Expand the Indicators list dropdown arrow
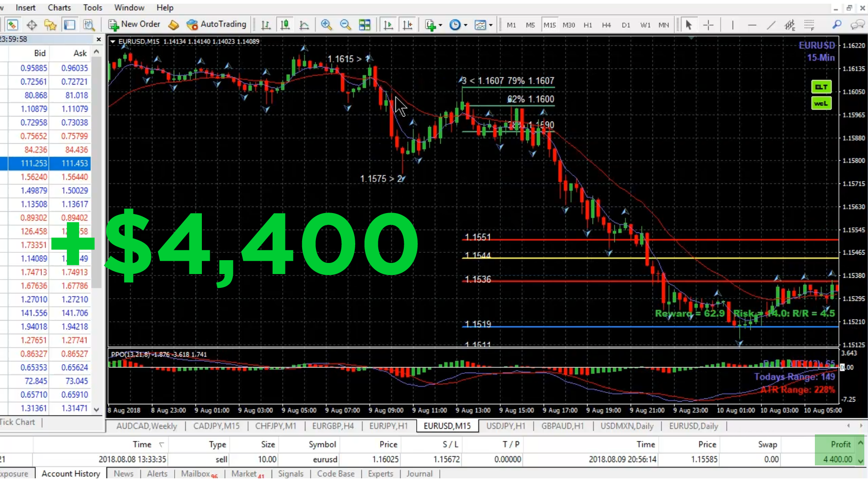868x482 pixels. [x=441, y=25]
